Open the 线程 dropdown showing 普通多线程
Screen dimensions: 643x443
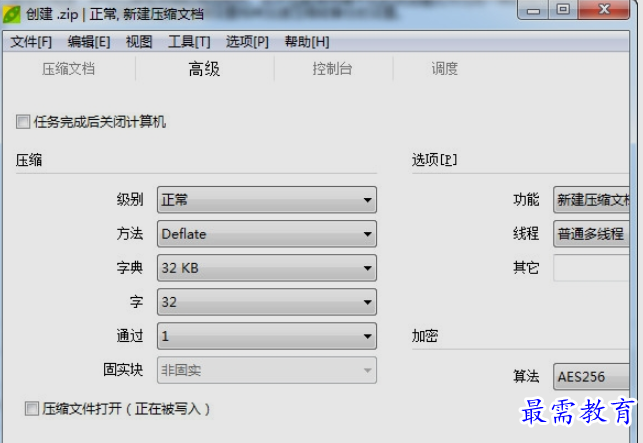tap(591, 234)
